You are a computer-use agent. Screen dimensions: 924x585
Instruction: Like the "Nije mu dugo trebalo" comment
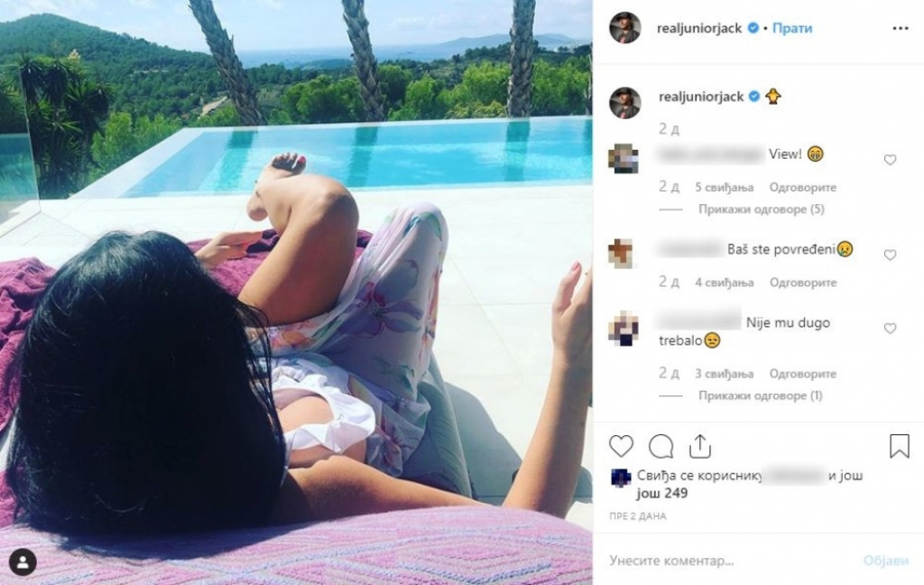pos(890,329)
